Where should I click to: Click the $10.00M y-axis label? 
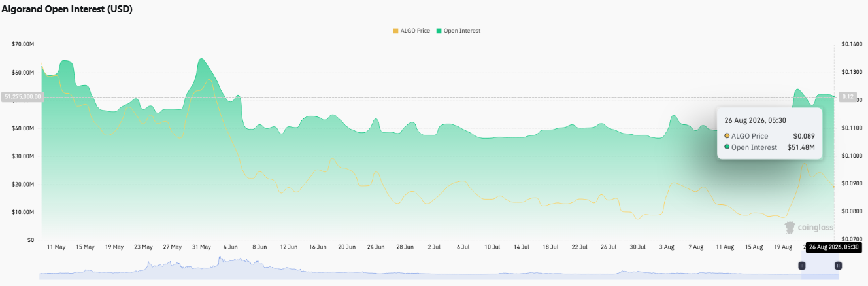click(23, 212)
